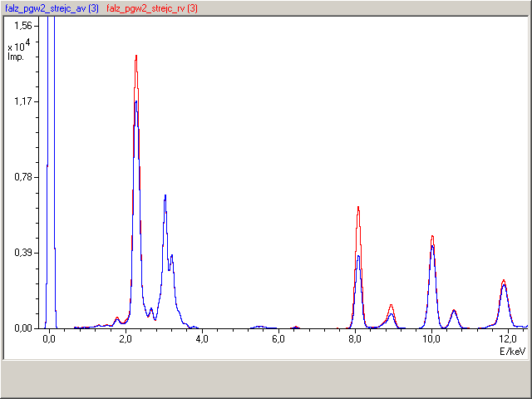Screen dimensions: 532x399
Task: Select the blue falz_pgw2_strejc_av (3) spectrum label
Action: coord(52,8)
